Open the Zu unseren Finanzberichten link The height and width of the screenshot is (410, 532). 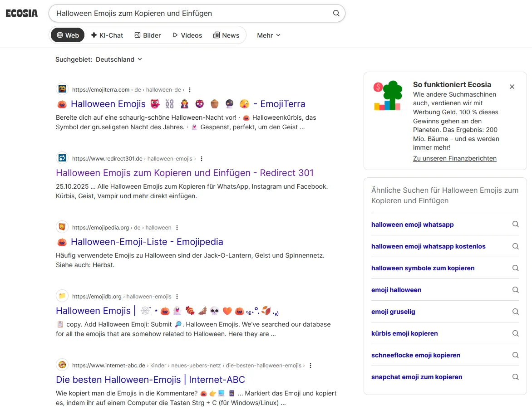pos(455,158)
